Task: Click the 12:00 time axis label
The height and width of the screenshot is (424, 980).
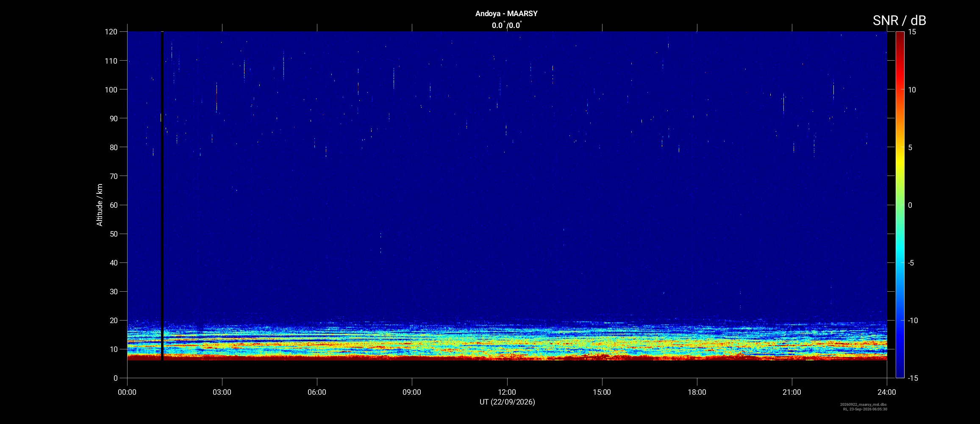Action: coord(507,392)
